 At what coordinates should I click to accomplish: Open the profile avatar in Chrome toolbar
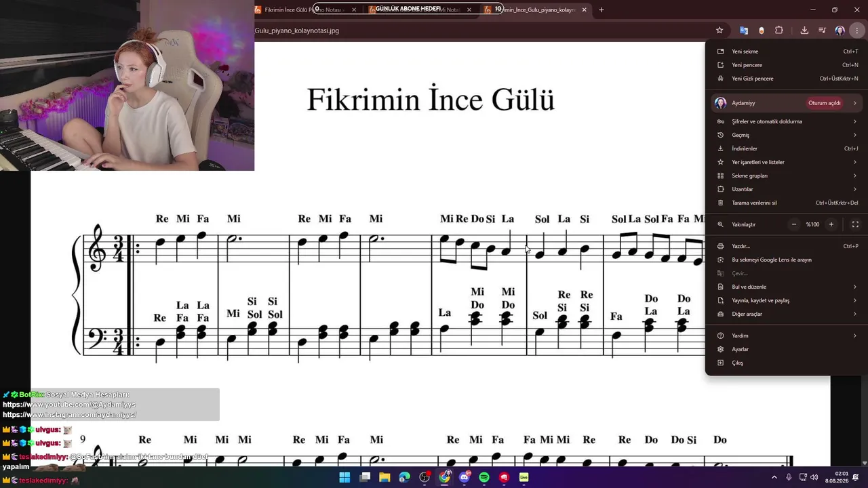click(x=840, y=30)
